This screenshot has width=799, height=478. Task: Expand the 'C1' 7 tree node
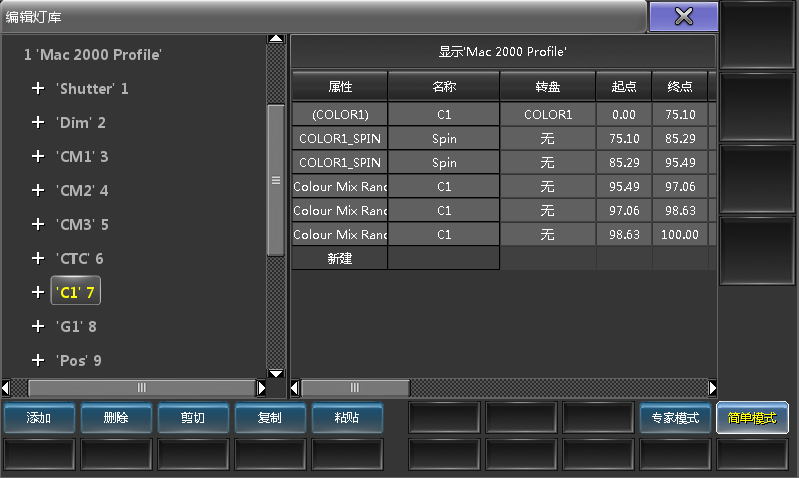pos(38,293)
